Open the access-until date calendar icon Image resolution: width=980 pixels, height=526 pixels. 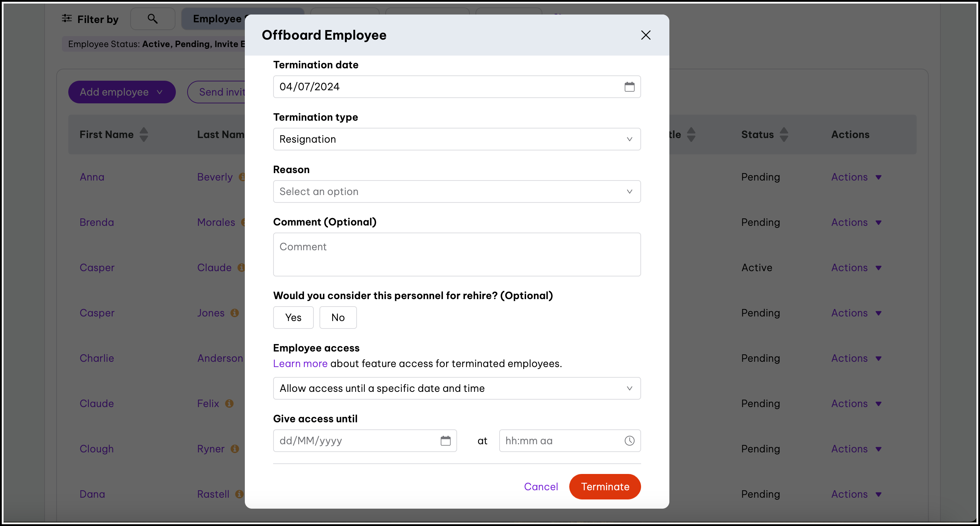[445, 441]
